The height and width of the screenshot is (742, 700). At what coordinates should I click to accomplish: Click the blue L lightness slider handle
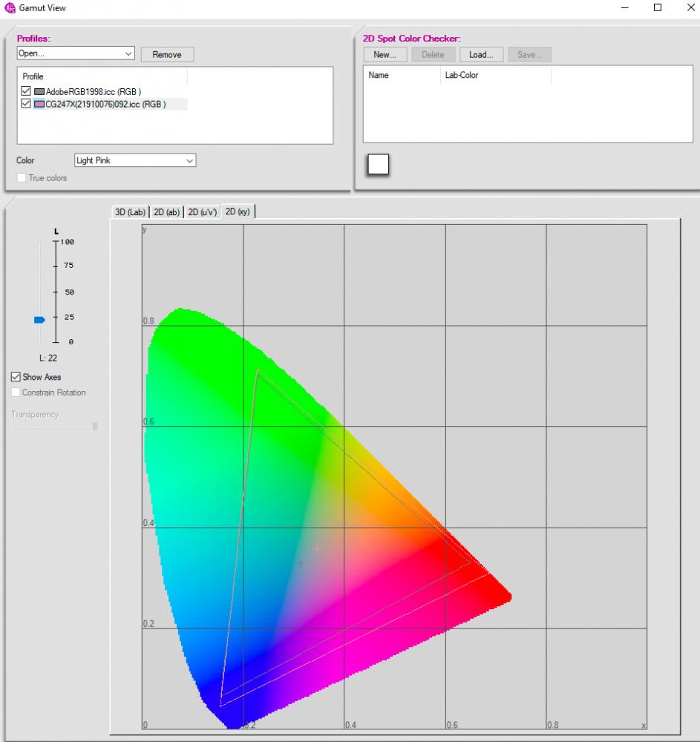tap(40, 320)
